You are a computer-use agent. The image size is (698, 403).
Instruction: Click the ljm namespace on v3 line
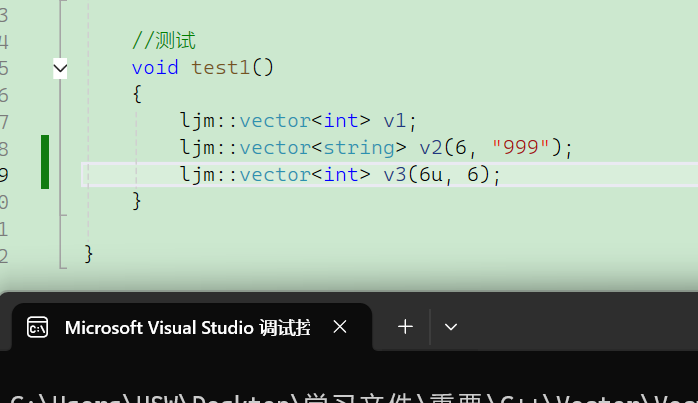[x=198, y=175]
